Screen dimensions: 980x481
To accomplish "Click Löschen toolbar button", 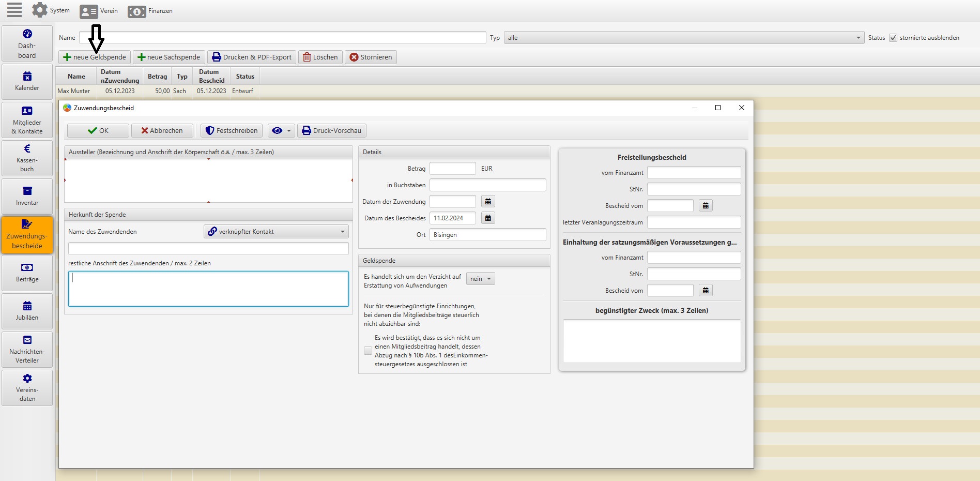I will coord(320,57).
